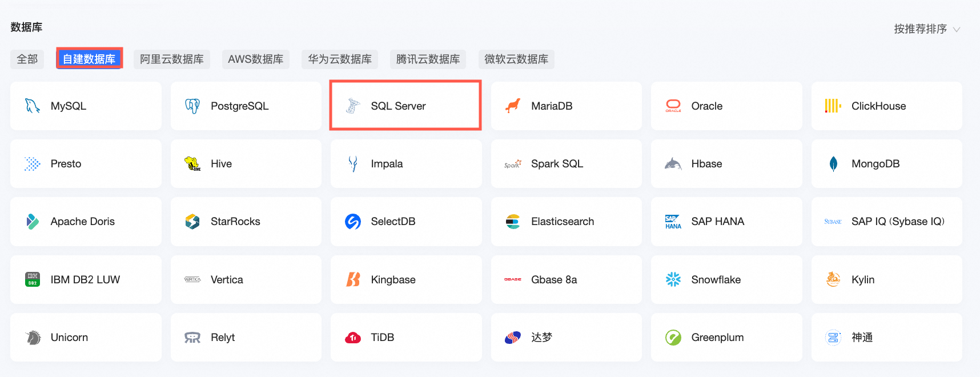The height and width of the screenshot is (377, 980).
Task: Choose the PostgreSQL text label
Action: tap(239, 106)
